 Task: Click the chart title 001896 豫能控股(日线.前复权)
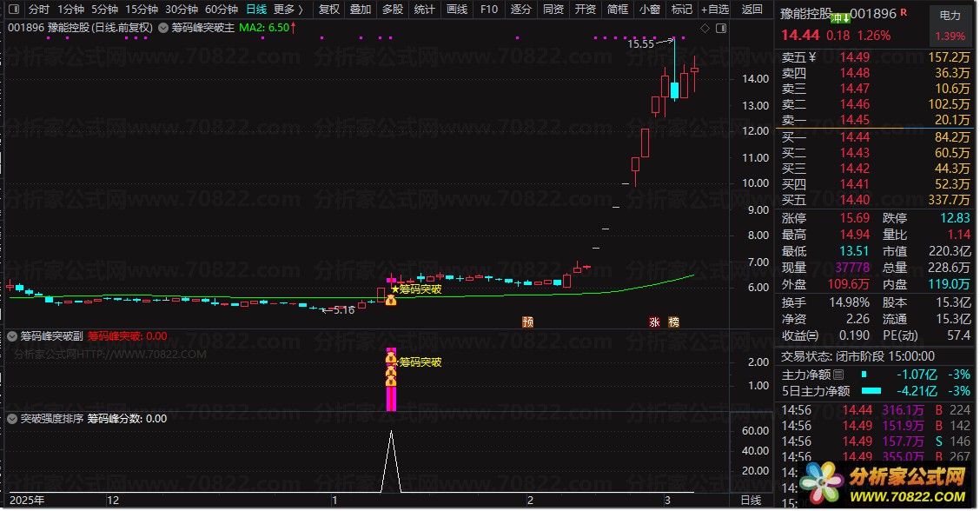point(80,28)
